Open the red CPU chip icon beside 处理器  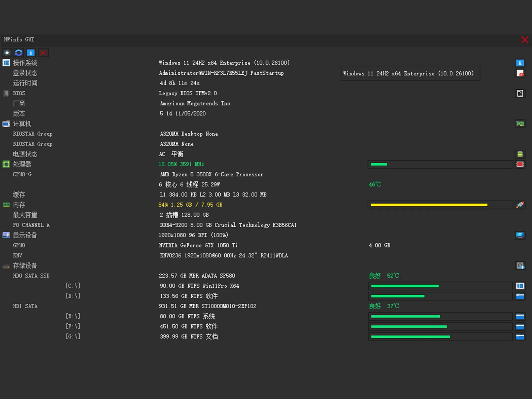pyautogui.click(x=520, y=164)
